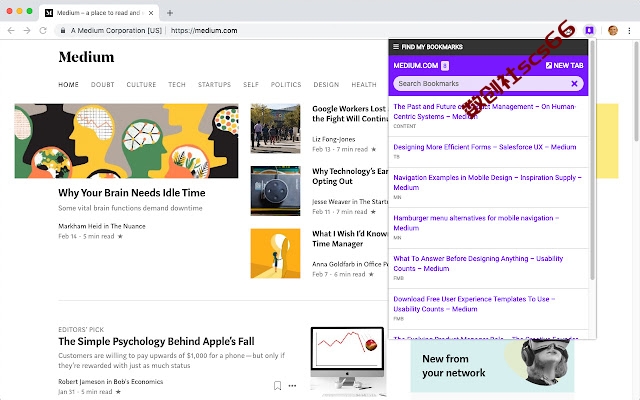Open bookmark What To Answer Before Designing Anything
Screen dimensions: 640x400
(478, 263)
